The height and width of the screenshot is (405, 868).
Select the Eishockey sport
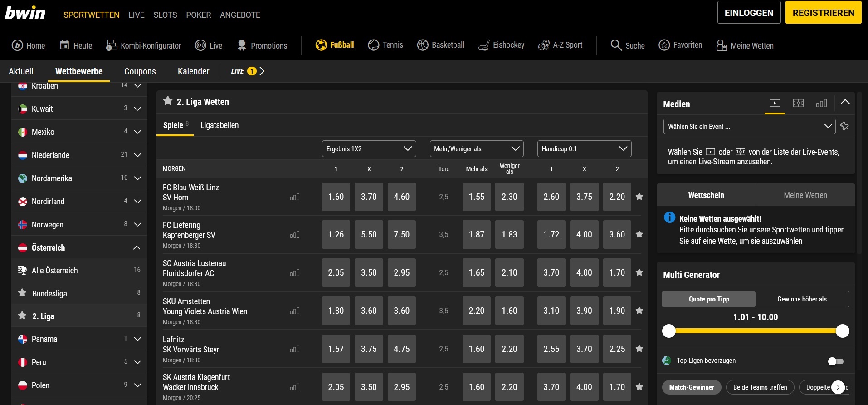[502, 45]
